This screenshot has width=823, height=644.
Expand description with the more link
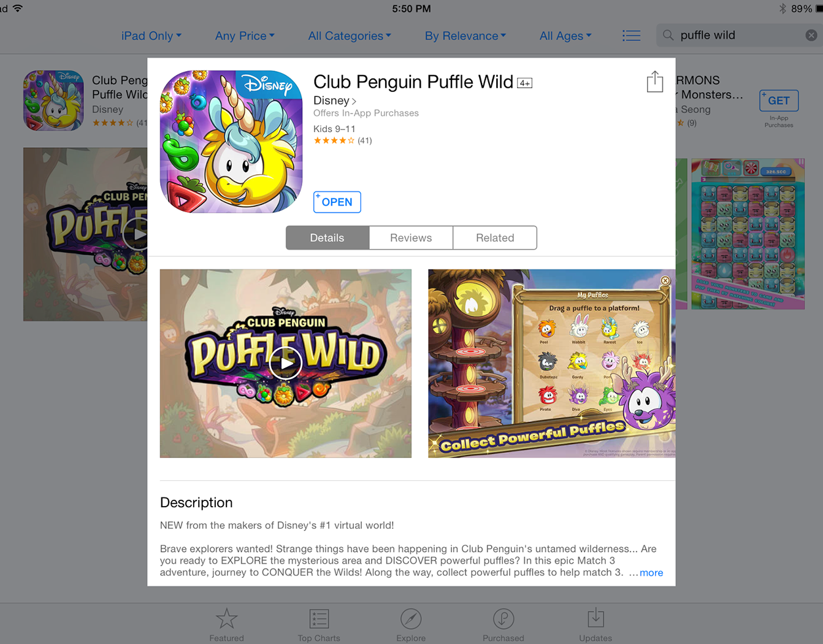click(x=651, y=573)
